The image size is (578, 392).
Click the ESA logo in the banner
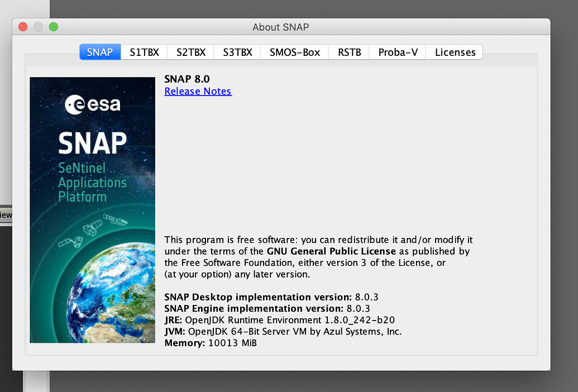click(92, 104)
